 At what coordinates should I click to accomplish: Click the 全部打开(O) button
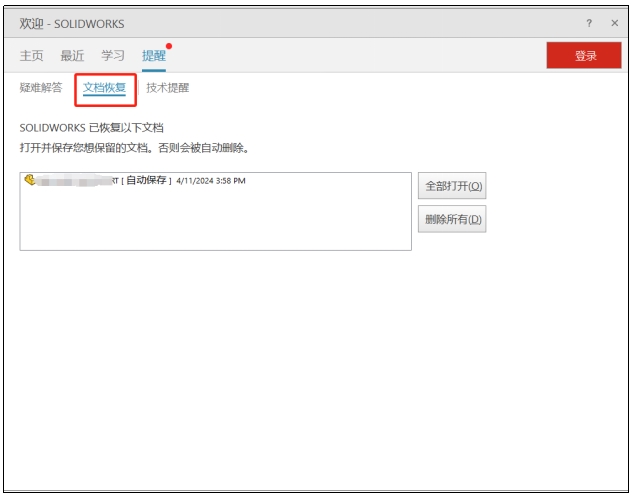pos(452,186)
